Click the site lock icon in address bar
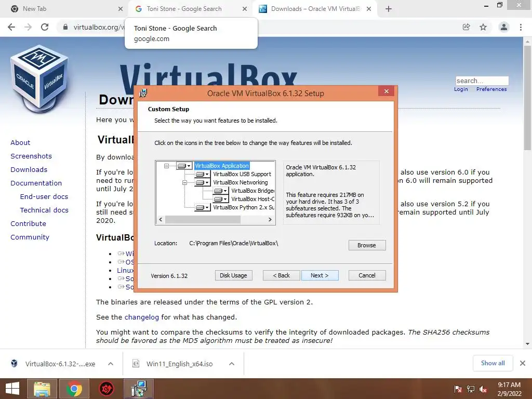This screenshot has height=399, width=532. (x=65, y=27)
